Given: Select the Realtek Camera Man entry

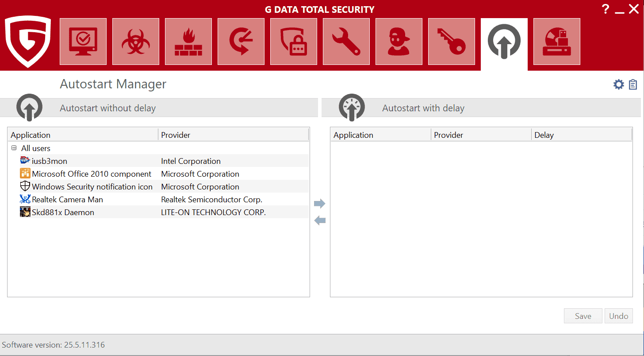Looking at the screenshot, I should [67, 199].
